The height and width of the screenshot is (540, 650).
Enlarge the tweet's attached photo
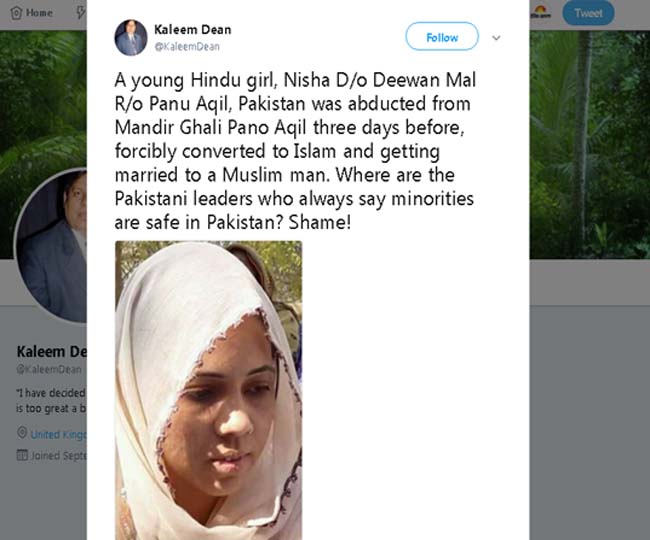click(208, 390)
